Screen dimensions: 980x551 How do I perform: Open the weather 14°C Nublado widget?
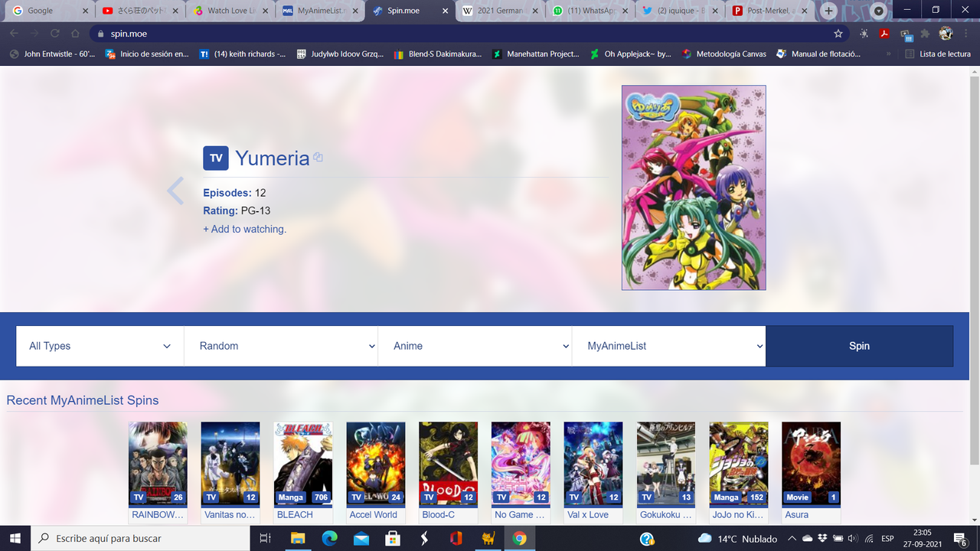coord(739,538)
